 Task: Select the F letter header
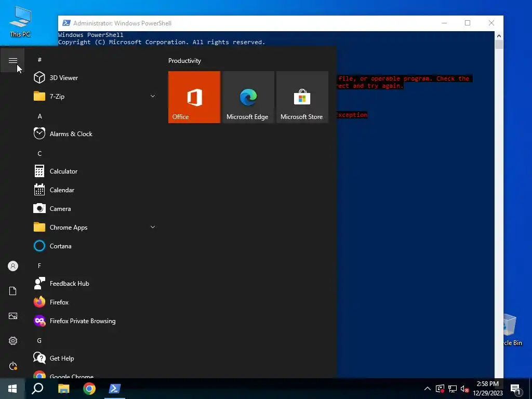click(x=39, y=265)
